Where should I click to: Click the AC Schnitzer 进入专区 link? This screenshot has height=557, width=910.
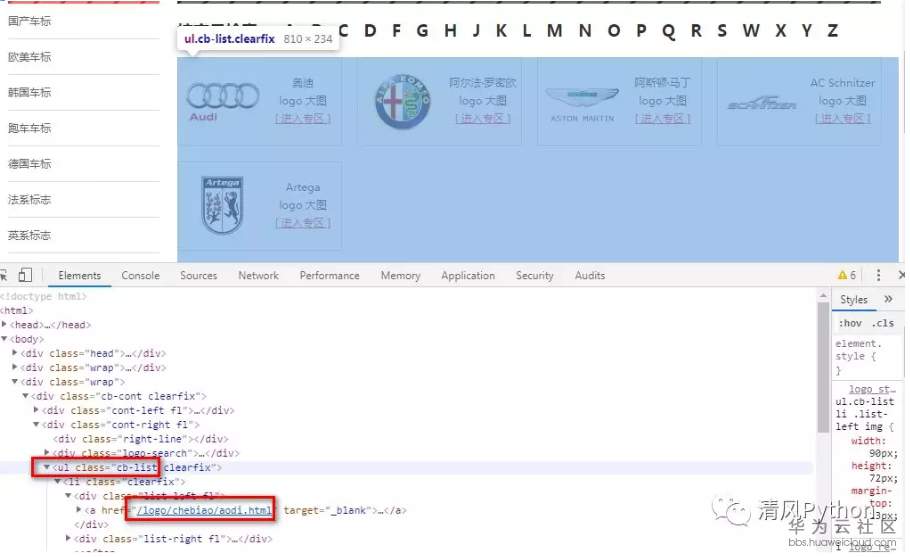click(843, 118)
